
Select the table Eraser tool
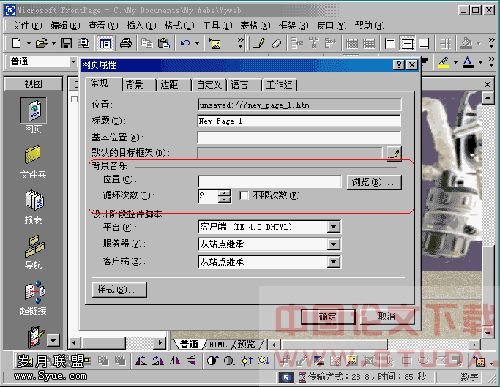[277, 43]
